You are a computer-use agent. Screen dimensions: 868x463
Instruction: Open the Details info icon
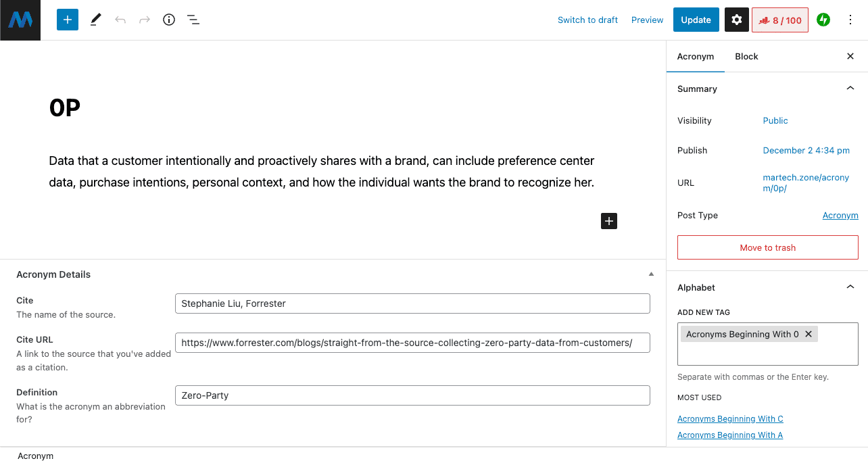(x=169, y=20)
